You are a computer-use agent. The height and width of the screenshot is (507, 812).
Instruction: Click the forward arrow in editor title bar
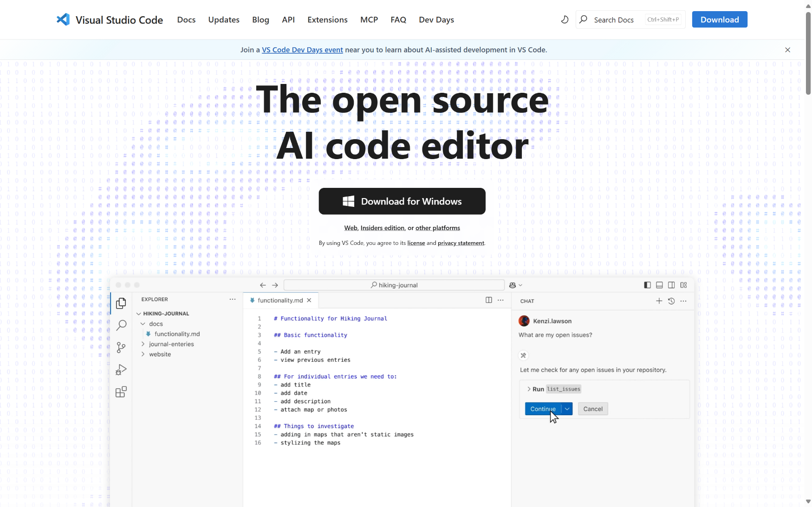pos(275,285)
